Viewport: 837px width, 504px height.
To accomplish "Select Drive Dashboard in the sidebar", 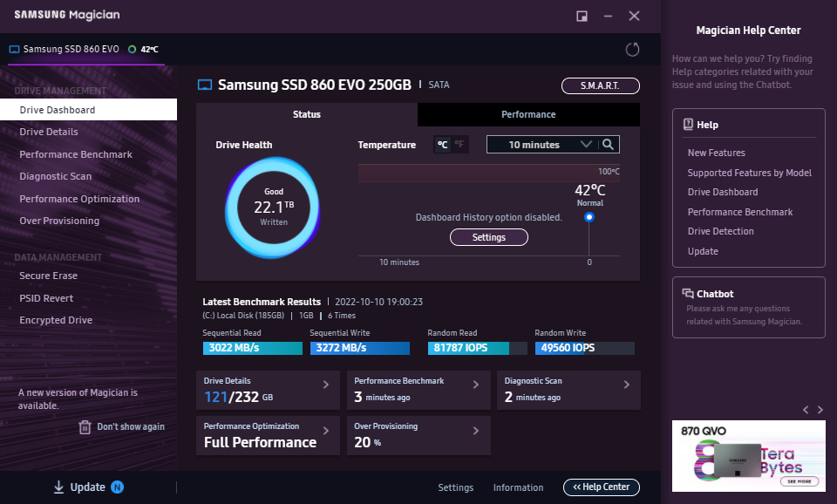I will [x=89, y=110].
